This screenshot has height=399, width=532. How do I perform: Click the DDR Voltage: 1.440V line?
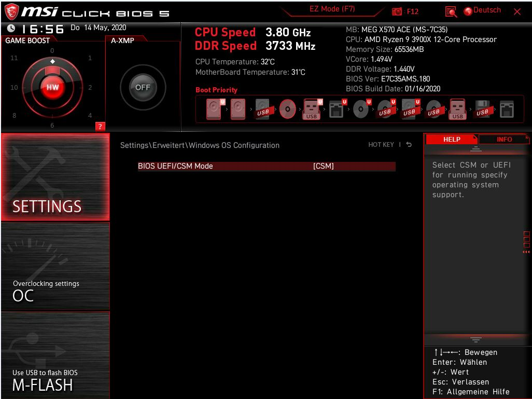380,69
